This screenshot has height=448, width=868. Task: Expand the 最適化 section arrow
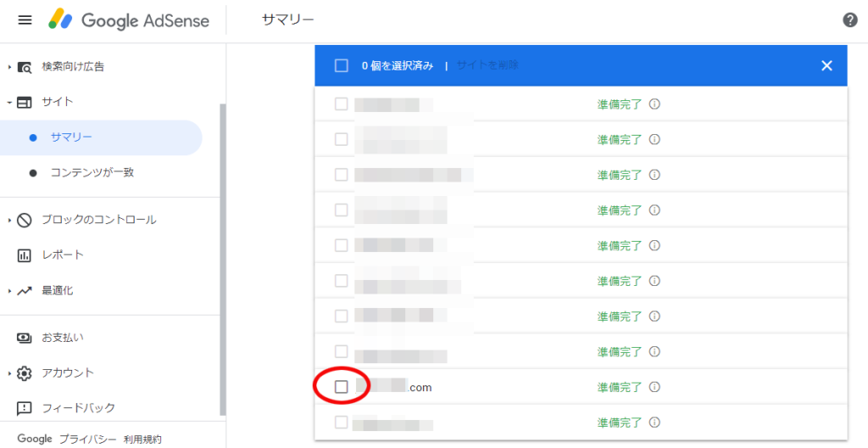coord(10,291)
